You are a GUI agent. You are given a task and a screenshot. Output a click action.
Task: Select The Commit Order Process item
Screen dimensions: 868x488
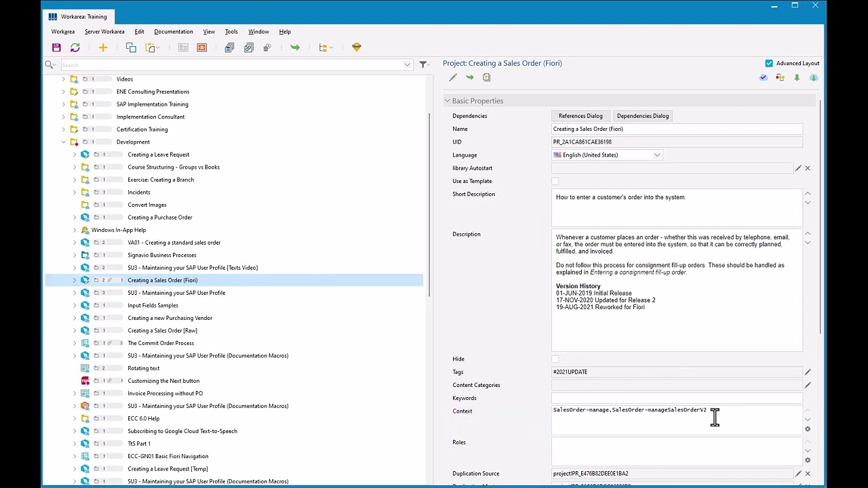tap(161, 343)
